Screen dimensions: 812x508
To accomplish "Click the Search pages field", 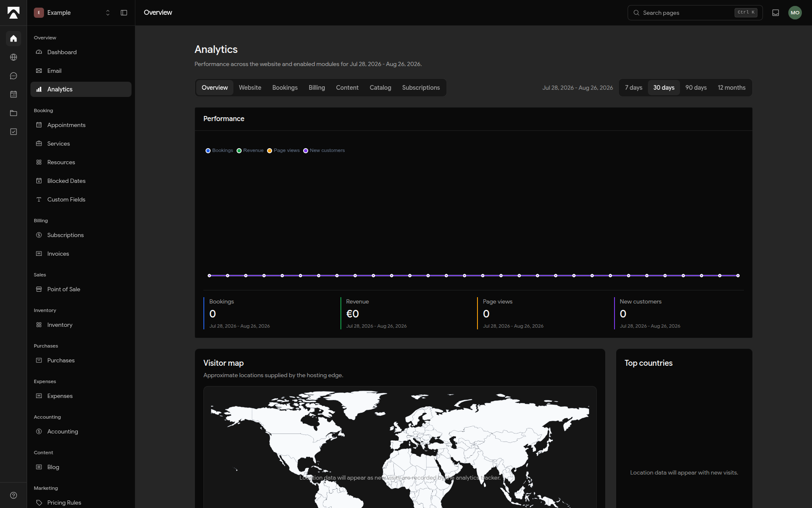I will coord(695,13).
